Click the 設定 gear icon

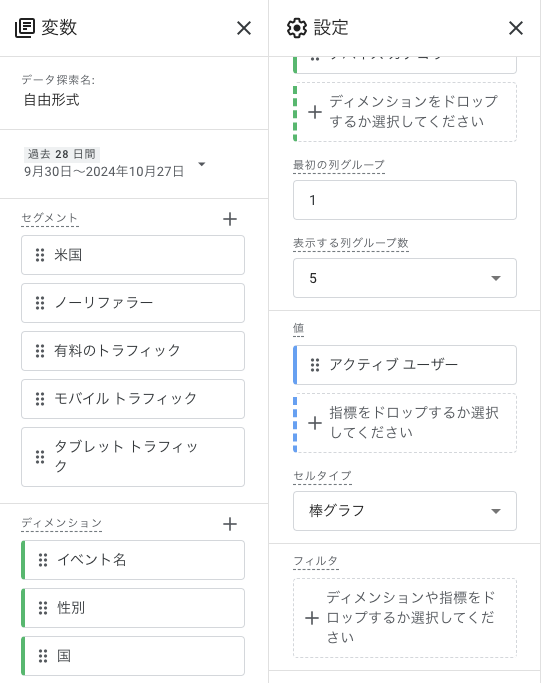pyautogui.click(x=297, y=28)
